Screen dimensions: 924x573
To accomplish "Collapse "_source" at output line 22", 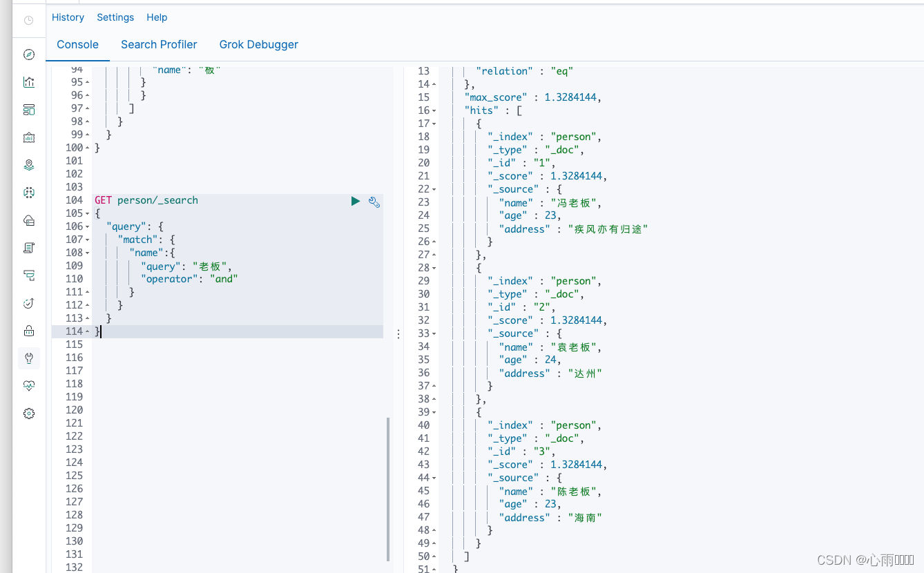I will (434, 190).
